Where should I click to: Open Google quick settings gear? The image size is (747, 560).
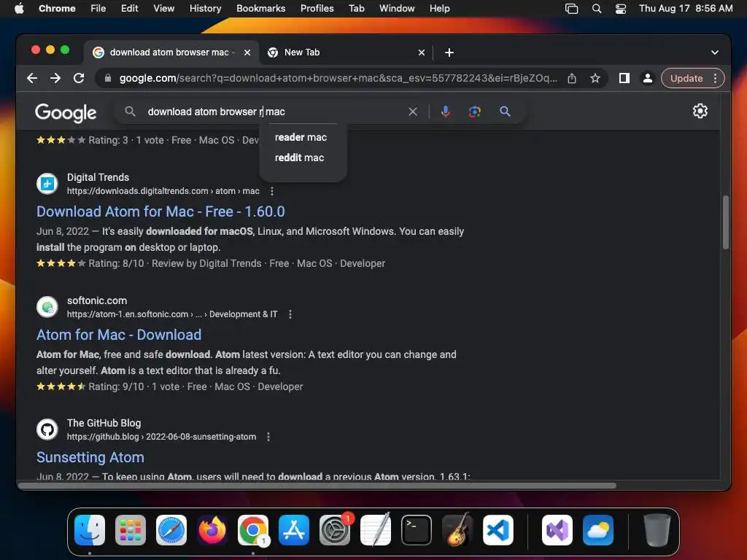(700, 111)
